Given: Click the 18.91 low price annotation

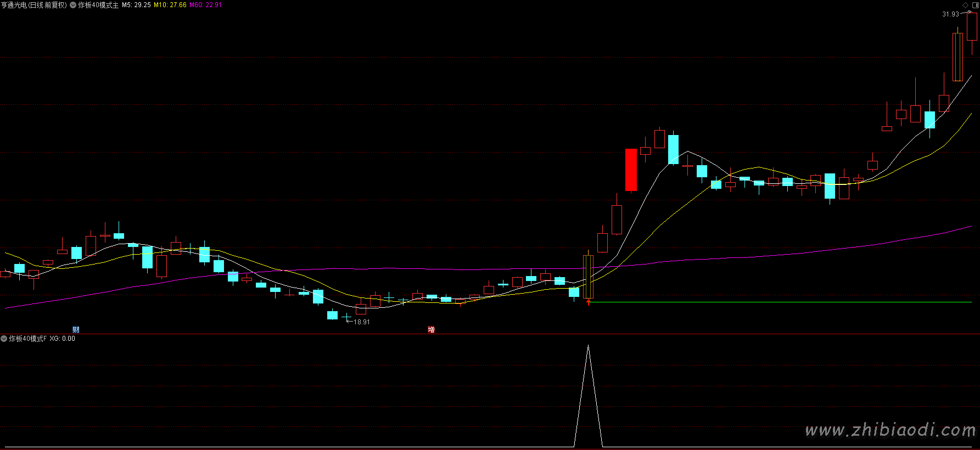Looking at the screenshot, I should [361, 322].
